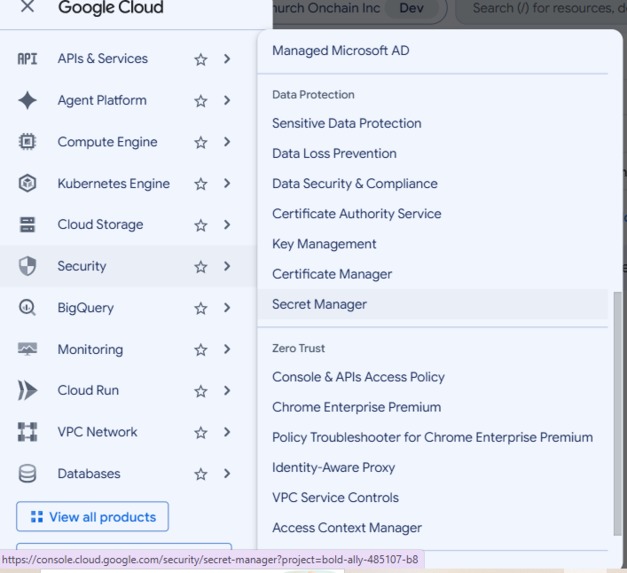Close the navigation menu with X icon
The image size is (627, 573).
27,6
